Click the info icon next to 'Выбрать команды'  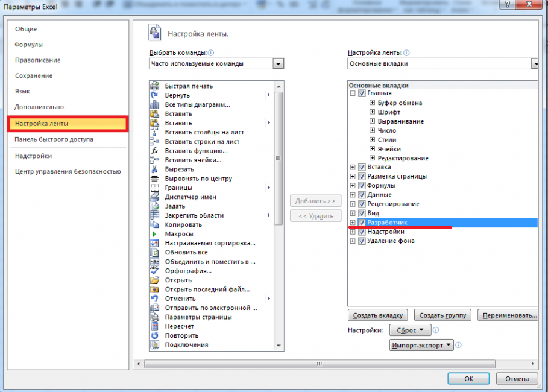[211, 53]
